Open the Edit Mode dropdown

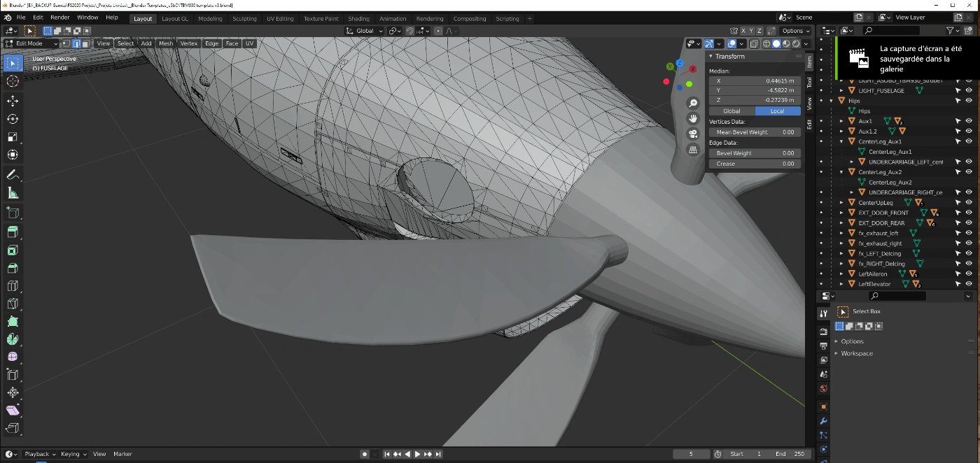point(32,43)
